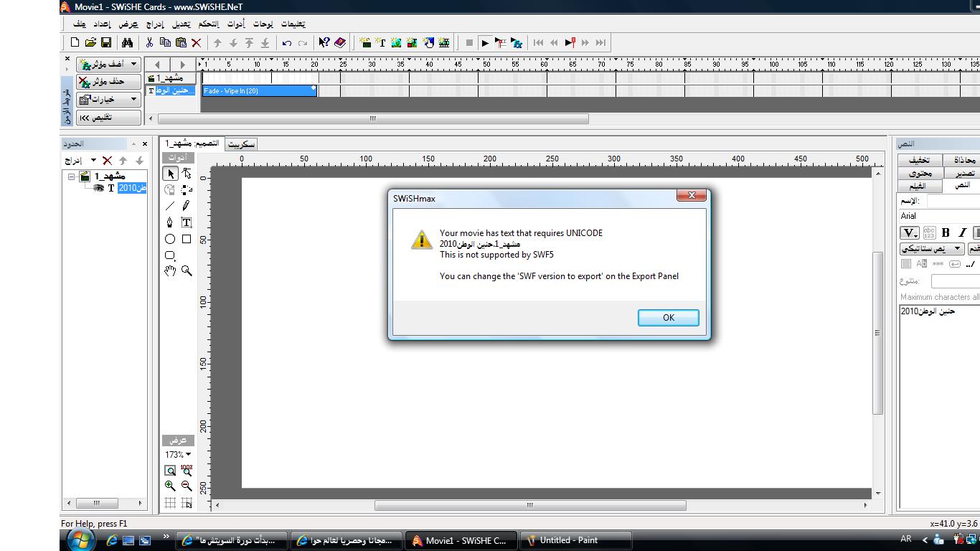
Task: Select the Text tool in the tools panel
Action: tap(187, 222)
